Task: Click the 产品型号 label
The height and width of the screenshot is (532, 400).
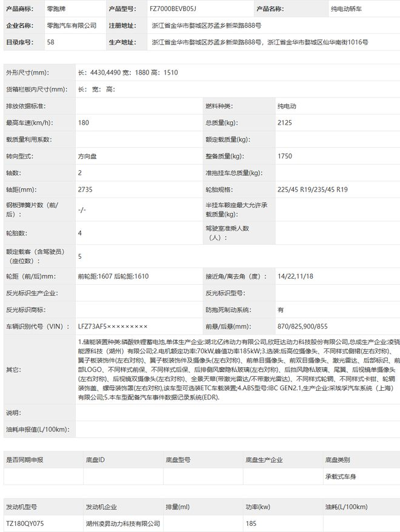Action: pyautogui.click(x=122, y=9)
